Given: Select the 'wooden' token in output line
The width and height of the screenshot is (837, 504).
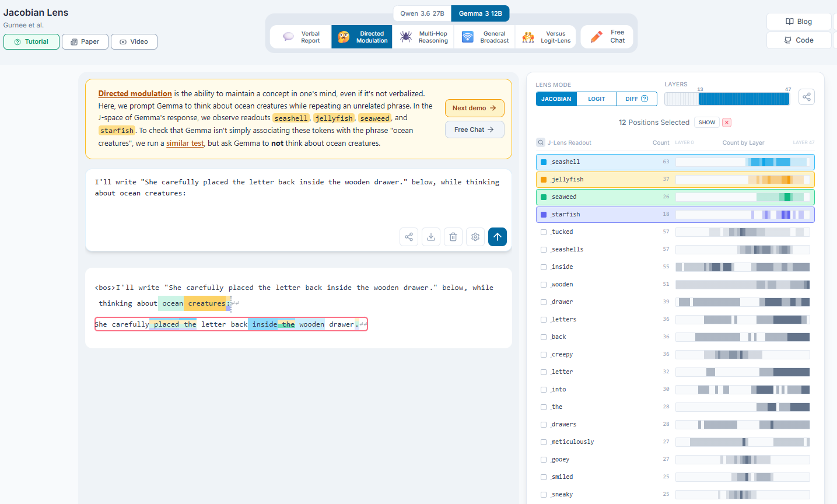Looking at the screenshot, I should pyautogui.click(x=311, y=324).
